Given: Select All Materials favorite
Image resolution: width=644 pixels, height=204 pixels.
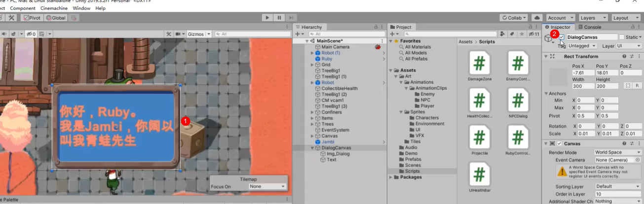Looking at the screenshot, I should [x=417, y=47].
